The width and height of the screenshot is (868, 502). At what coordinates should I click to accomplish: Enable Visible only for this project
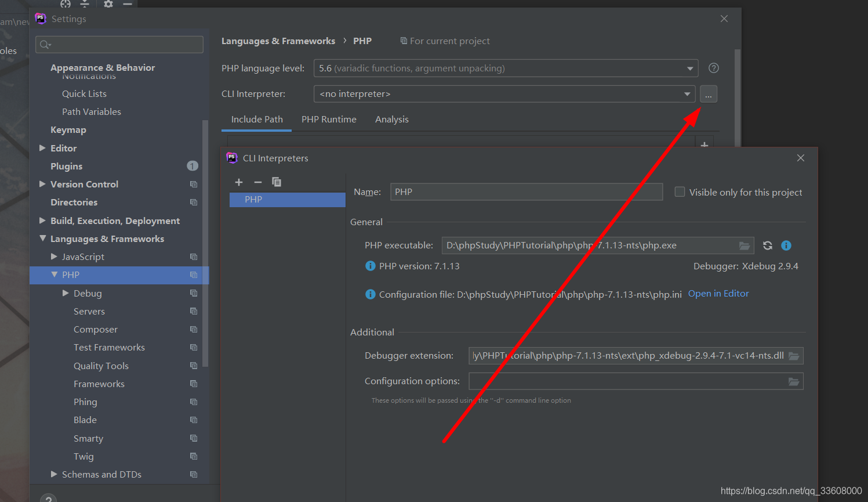680,192
